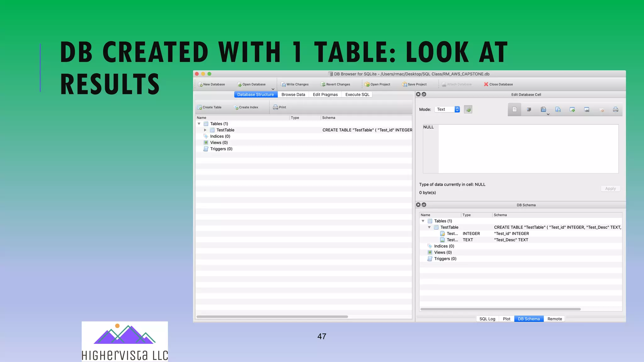Click inside the NULL cell text editor
This screenshot has width=644, height=362.
point(528,149)
